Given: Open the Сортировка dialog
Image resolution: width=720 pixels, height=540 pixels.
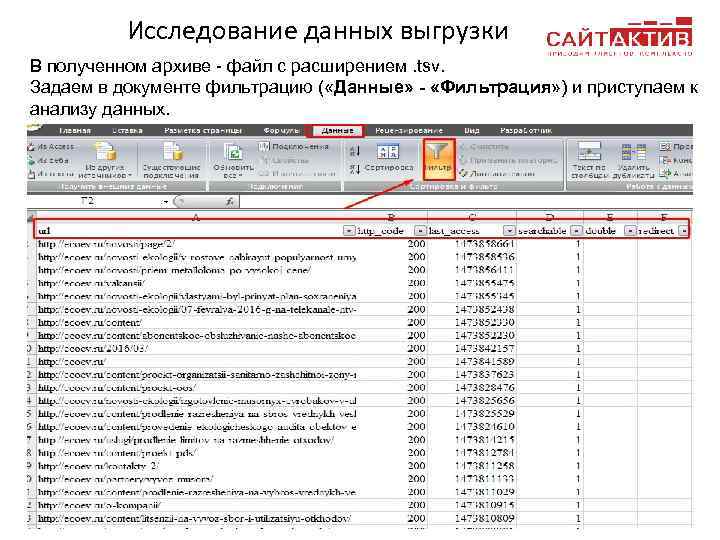Looking at the screenshot, I should [x=388, y=158].
